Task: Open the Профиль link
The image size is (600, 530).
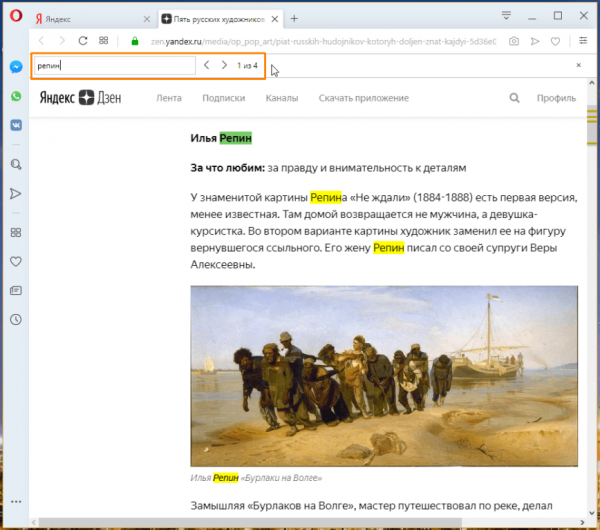Action: [x=556, y=98]
